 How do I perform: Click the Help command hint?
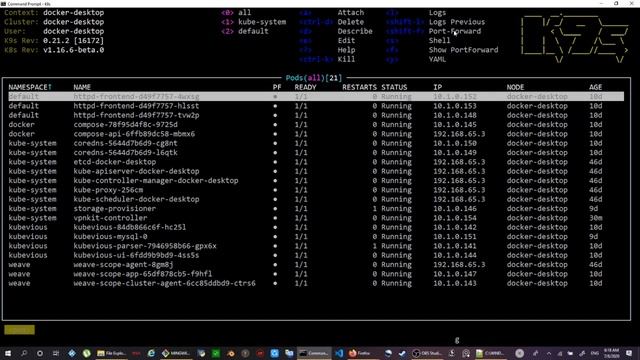(x=346, y=50)
